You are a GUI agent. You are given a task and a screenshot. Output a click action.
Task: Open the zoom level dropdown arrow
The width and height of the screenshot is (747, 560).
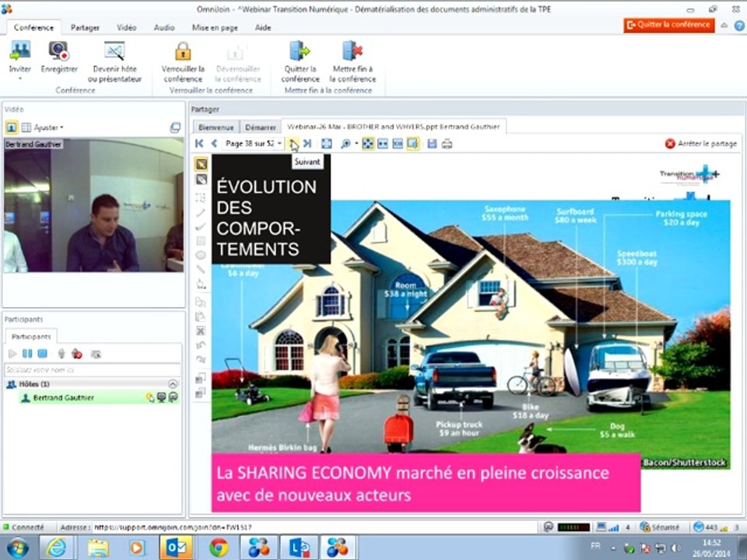pos(356,143)
